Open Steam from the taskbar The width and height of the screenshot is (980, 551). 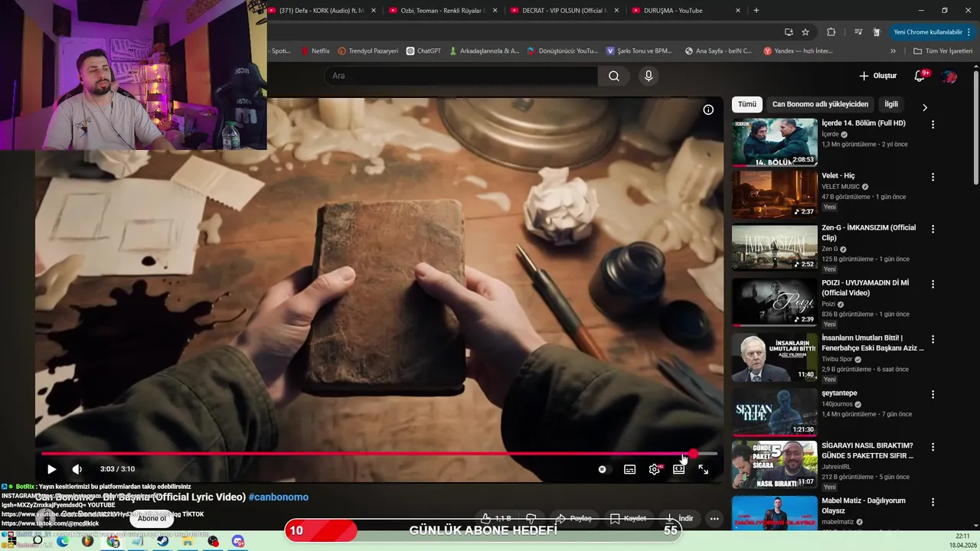163,541
